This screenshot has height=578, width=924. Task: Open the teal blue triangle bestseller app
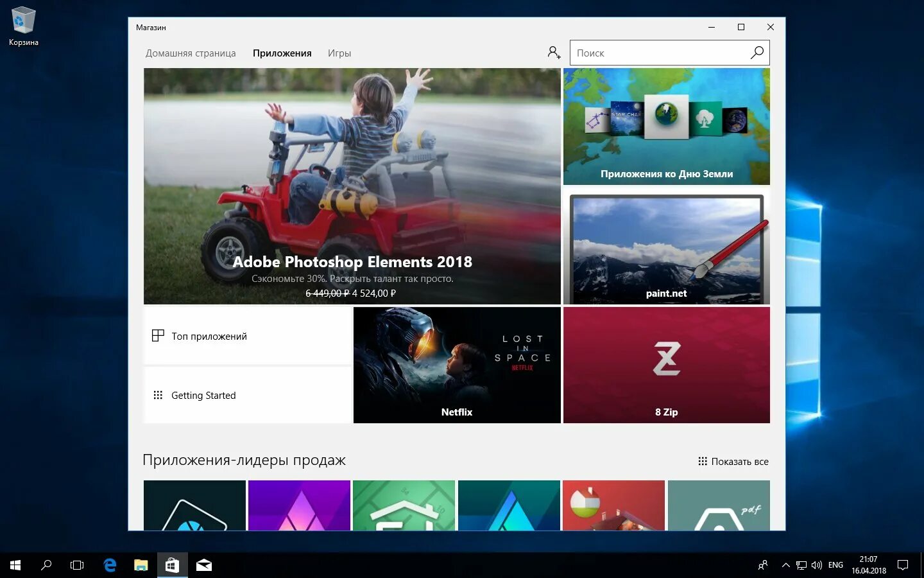pos(509,505)
